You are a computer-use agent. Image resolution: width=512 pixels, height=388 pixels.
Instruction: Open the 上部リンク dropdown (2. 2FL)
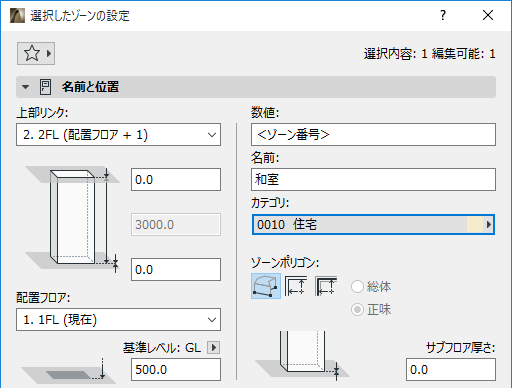pyautogui.click(x=118, y=135)
